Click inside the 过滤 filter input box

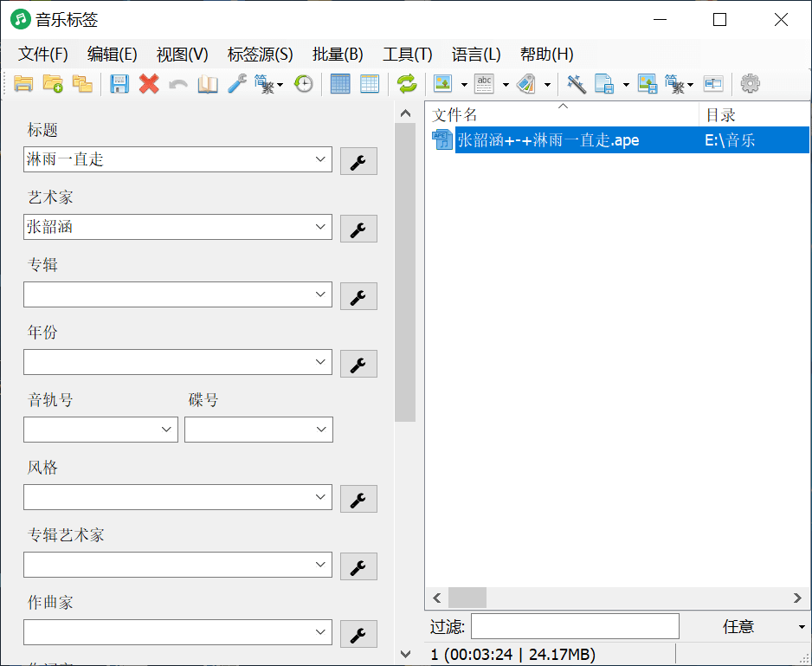pos(574,625)
